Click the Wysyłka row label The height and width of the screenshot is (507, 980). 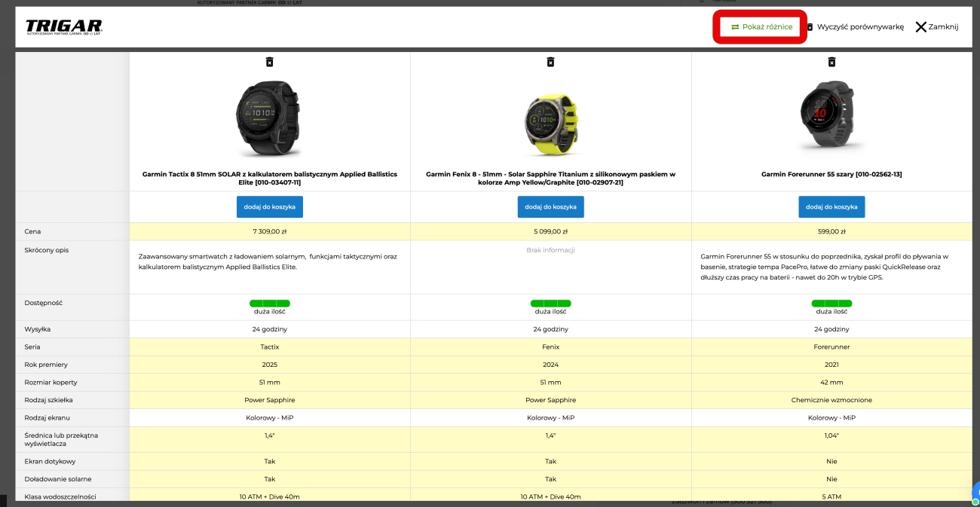coord(37,329)
